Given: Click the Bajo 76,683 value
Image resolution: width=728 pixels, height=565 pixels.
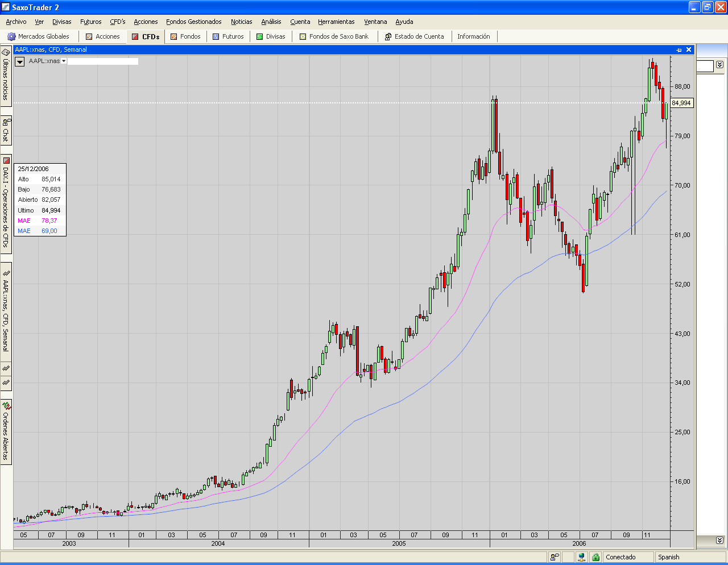Looking at the screenshot, I should [51, 189].
